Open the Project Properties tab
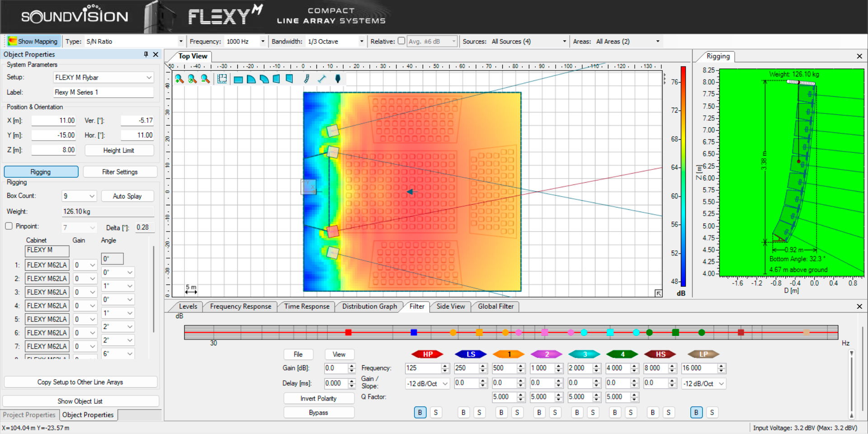 pyautogui.click(x=29, y=415)
